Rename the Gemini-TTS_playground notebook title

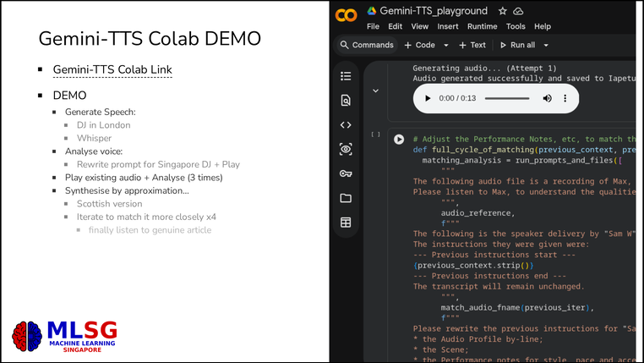pos(434,11)
